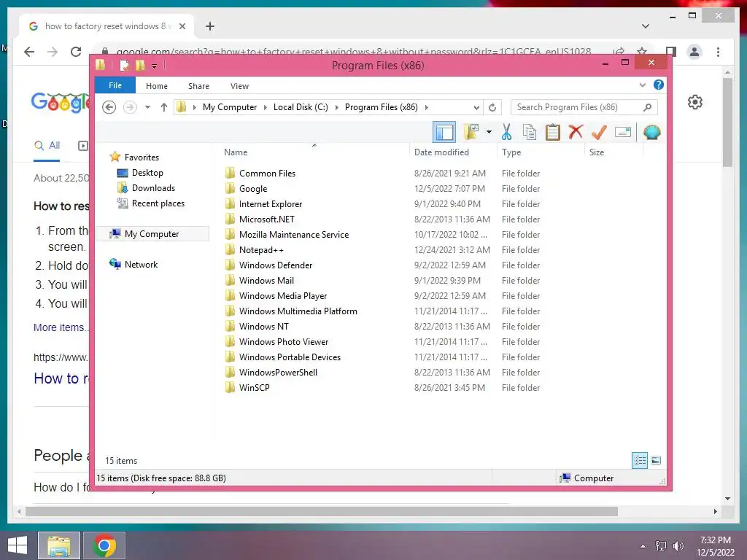Sort by the Type column header
Image resolution: width=747 pixels, height=560 pixels.
click(x=541, y=152)
